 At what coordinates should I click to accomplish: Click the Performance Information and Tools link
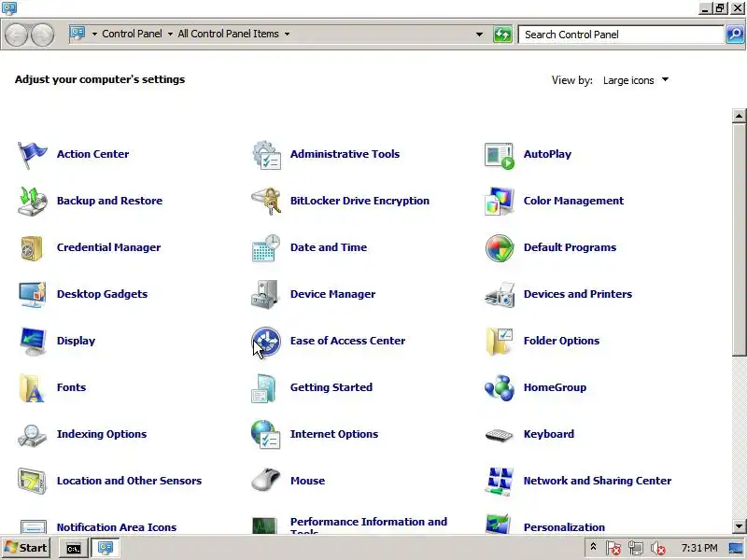click(x=368, y=526)
